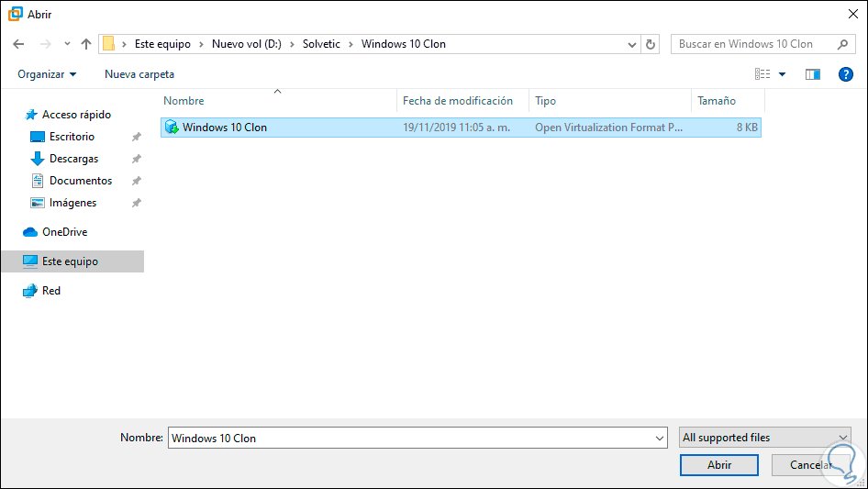Select Este equipo in the sidebar
The width and height of the screenshot is (868, 489).
click(72, 261)
